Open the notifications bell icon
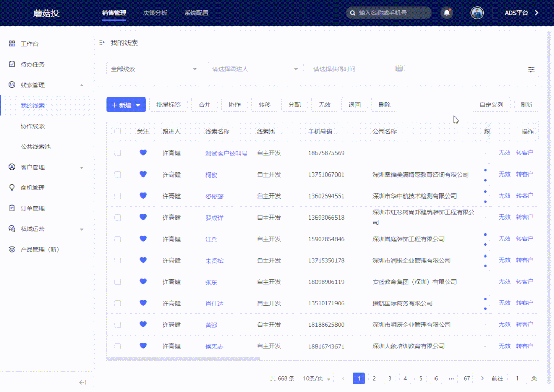The width and height of the screenshot is (554, 392). (447, 12)
